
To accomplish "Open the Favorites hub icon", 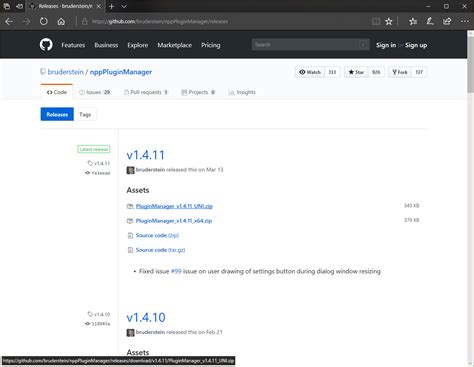I will pos(413,22).
